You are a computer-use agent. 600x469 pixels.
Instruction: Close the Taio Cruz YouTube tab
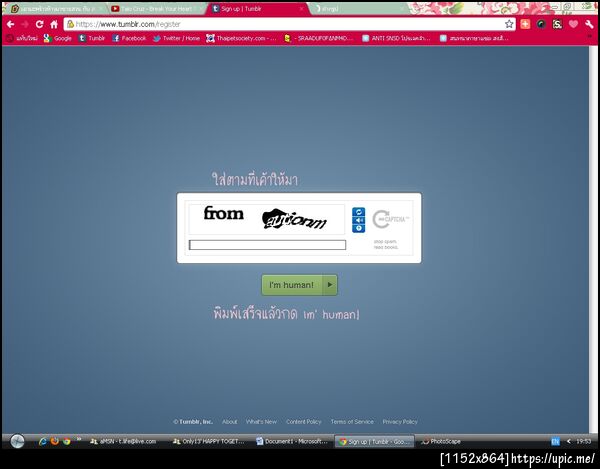pos(201,9)
